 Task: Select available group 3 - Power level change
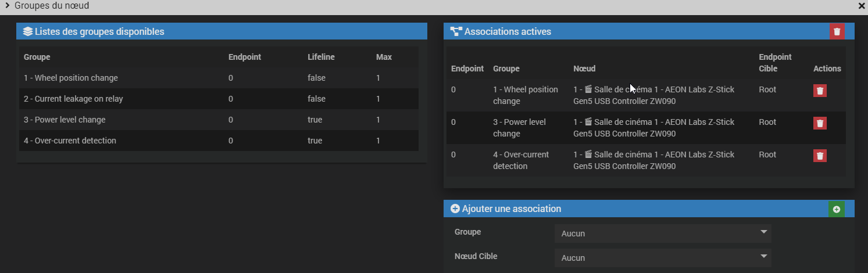point(65,120)
